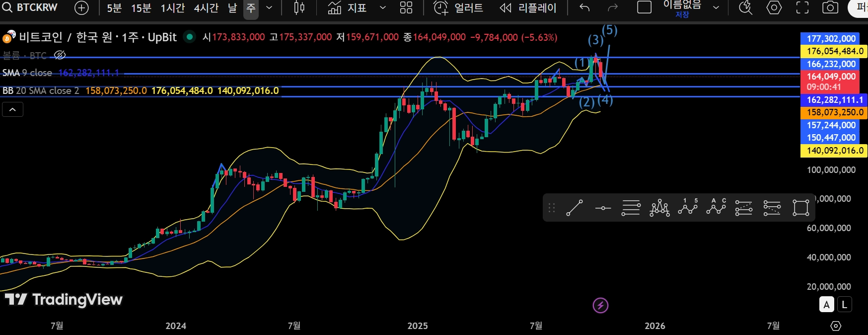
Task: Open time axis settings gear icon
Action: [836, 326]
